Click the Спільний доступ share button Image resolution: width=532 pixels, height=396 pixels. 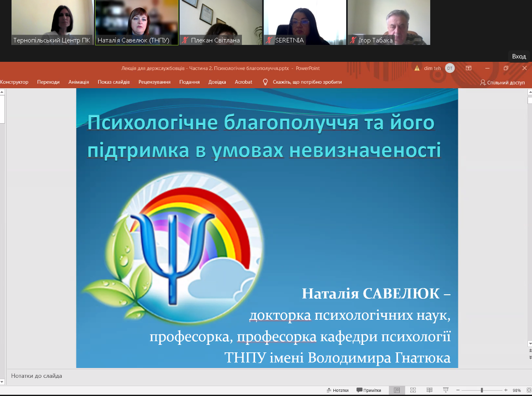502,82
